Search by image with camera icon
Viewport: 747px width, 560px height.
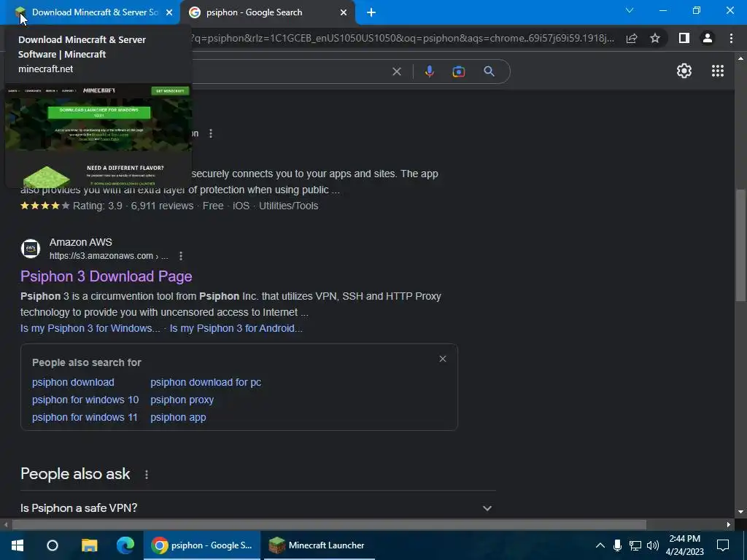[458, 71]
